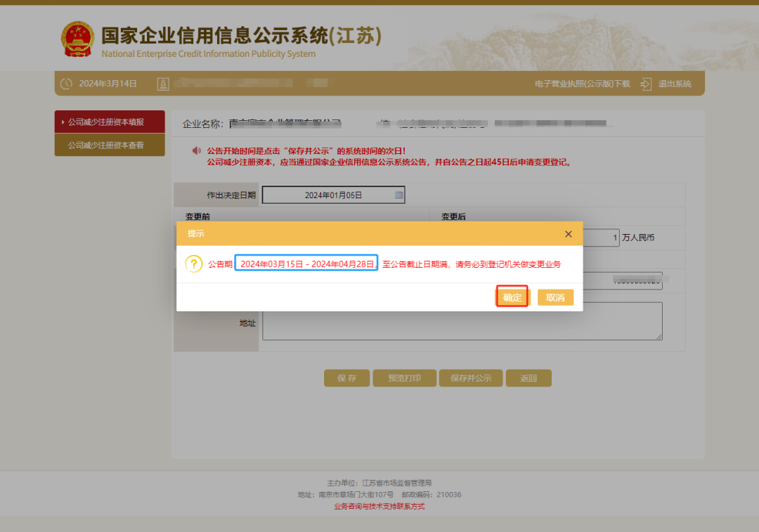This screenshot has height=532, width=759.
Task: Open the calendar icon in date field
Action: pos(399,195)
